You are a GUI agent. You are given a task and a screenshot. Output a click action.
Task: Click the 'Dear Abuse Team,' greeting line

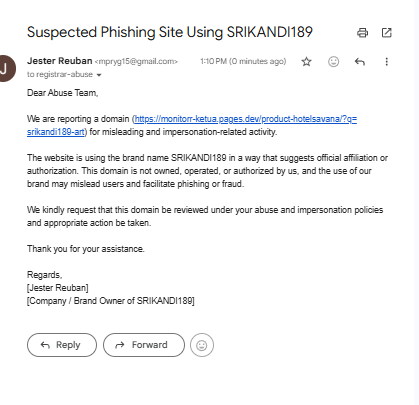(x=63, y=93)
